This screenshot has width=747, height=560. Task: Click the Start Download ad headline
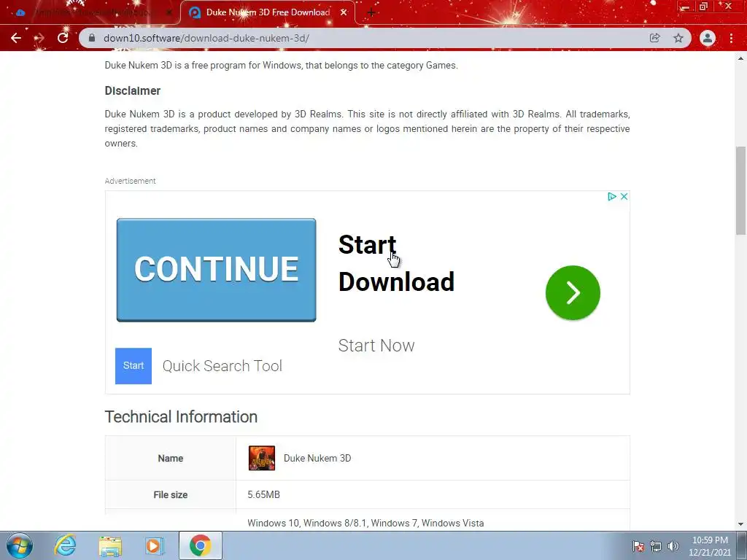click(396, 262)
